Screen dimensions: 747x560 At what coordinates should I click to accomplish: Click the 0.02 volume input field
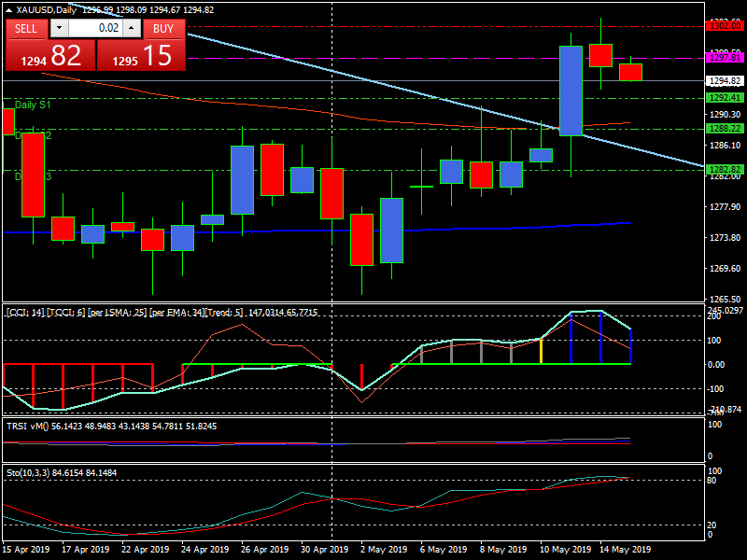pos(94,29)
